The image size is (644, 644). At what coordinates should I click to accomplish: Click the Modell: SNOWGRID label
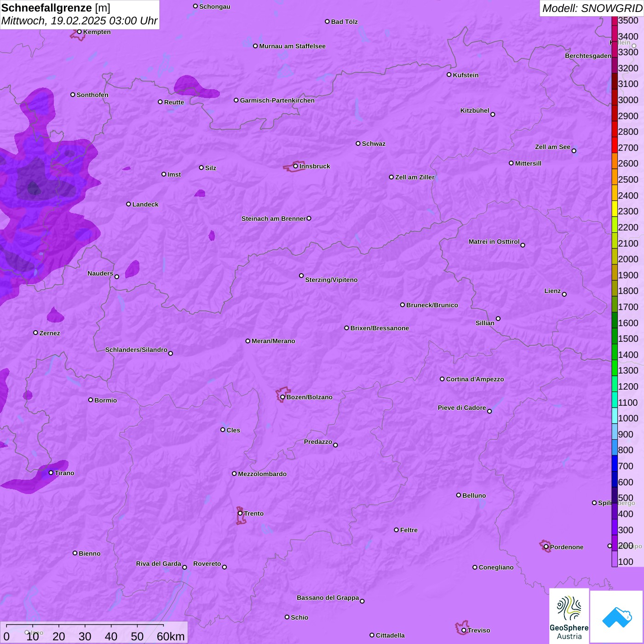tap(592, 8)
